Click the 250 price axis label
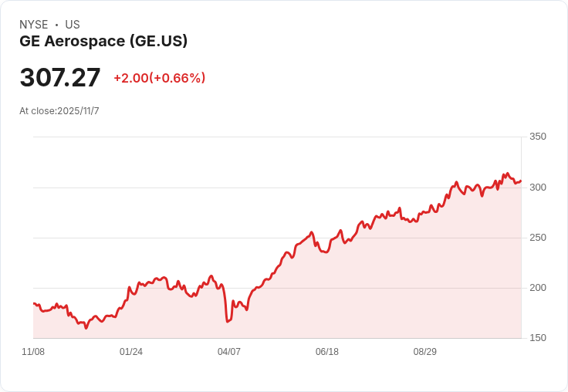568x392 pixels. click(x=538, y=238)
